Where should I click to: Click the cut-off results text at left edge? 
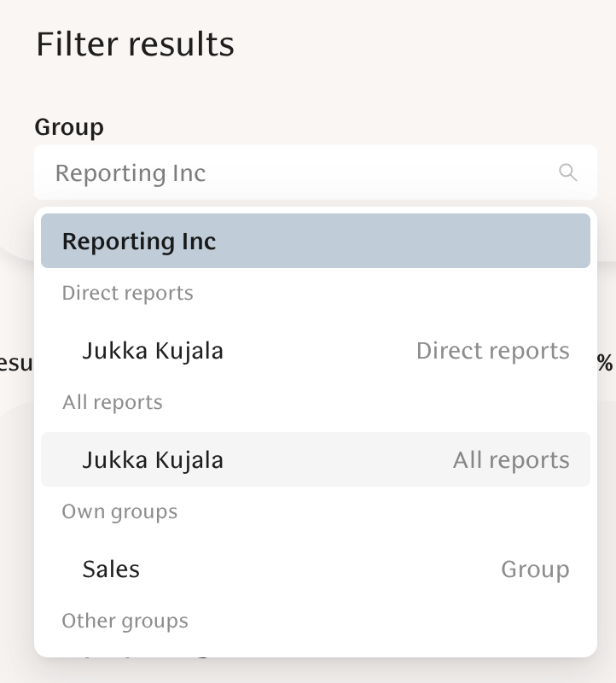(x=15, y=364)
